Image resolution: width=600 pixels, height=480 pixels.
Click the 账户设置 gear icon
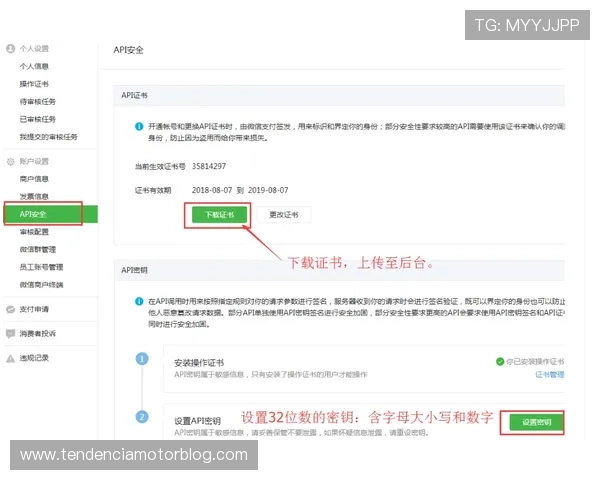[11, 161]
